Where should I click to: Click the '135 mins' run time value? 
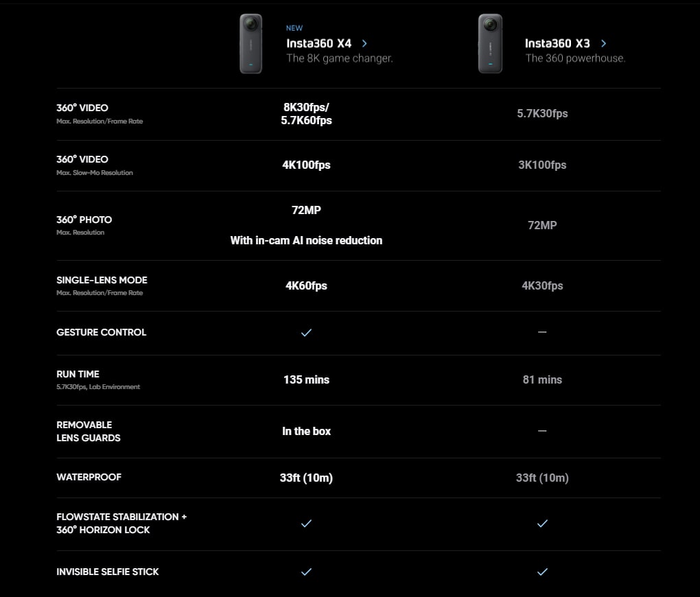[306, 380]
